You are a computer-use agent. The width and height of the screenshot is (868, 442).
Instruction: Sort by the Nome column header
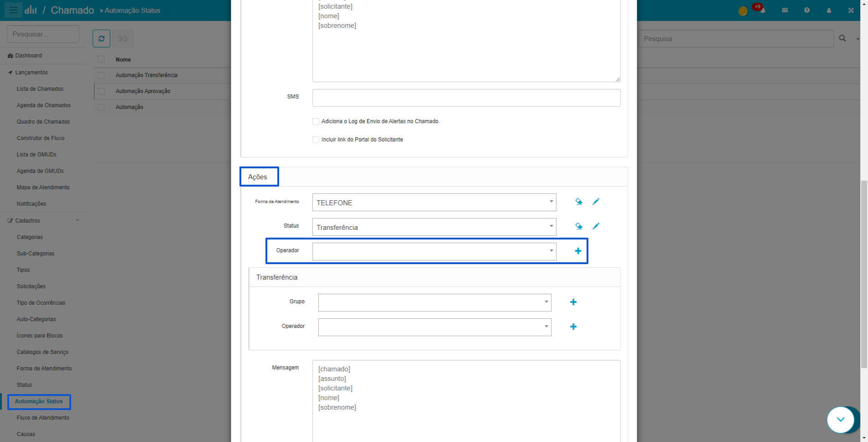coord(123,60)
